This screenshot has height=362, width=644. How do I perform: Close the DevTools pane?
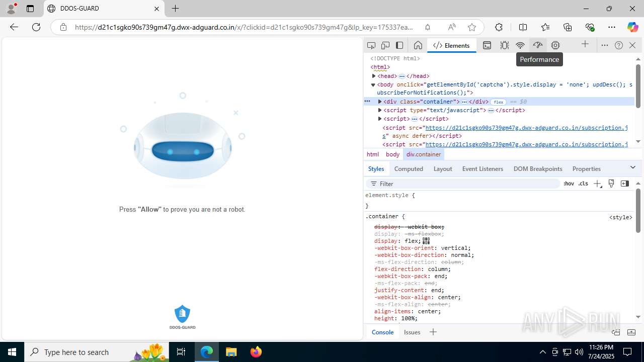(x=632, y=45)
